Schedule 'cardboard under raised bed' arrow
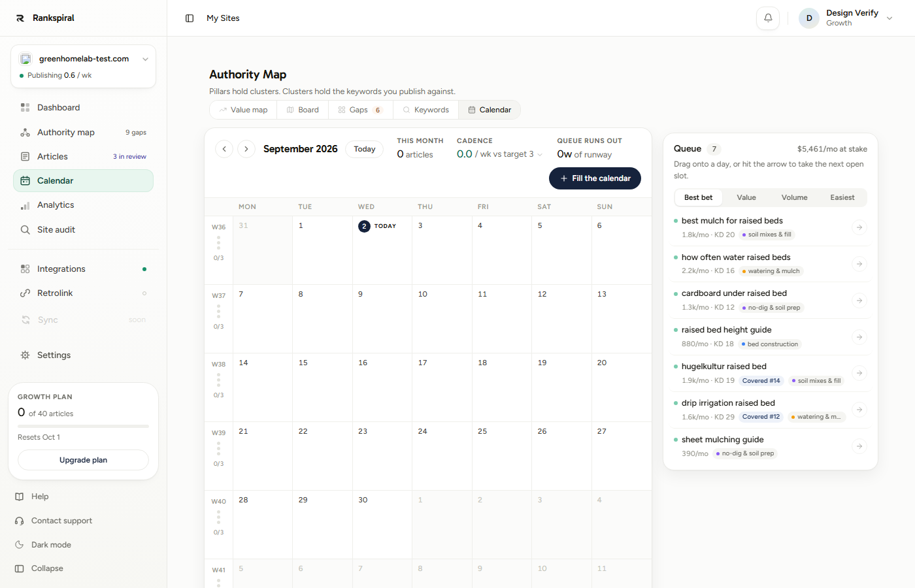The image size is (915, 588). pos(859,301)
